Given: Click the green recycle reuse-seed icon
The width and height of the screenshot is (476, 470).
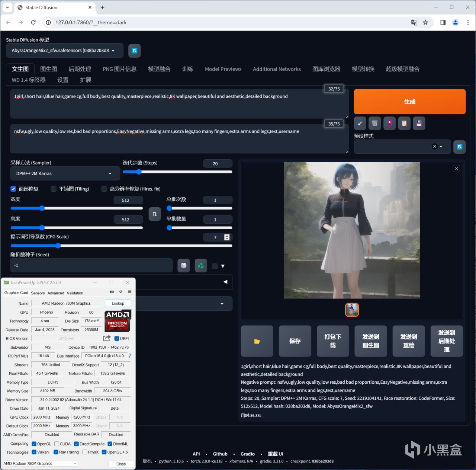Looking at the screenshot, I should (201, 266).
